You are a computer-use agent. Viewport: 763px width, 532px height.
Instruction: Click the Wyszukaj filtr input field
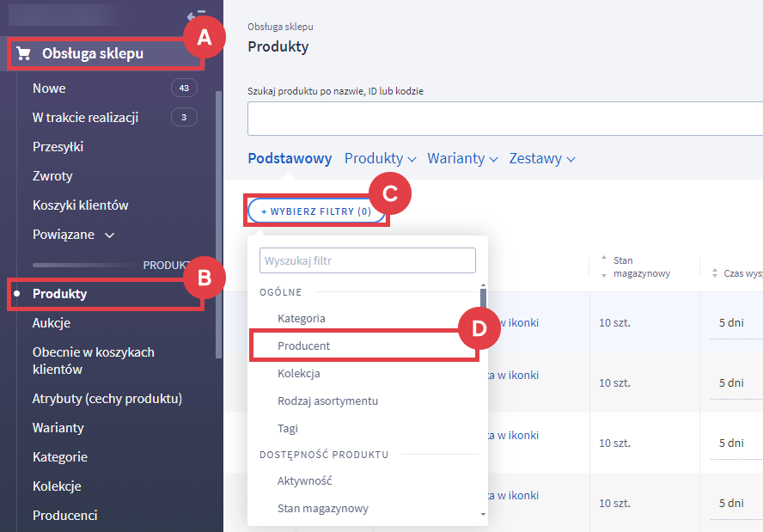pyautogui.click(x=368, y=260)
